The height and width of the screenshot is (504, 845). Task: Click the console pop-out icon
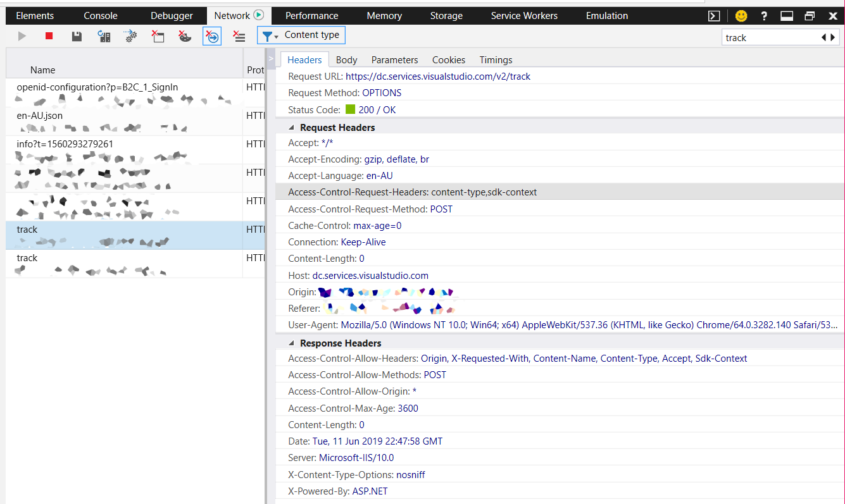[x=714, y=15]
